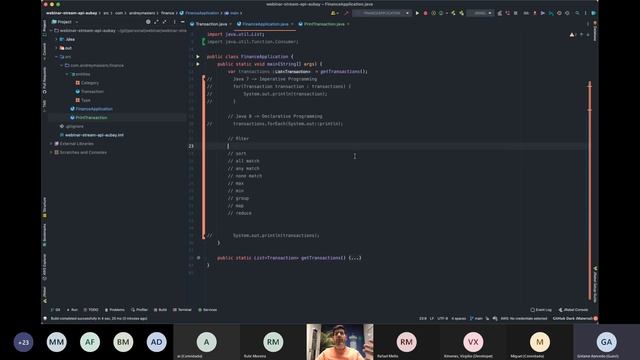Click UTF-8 encoding in status bar
The image size is (640, 360).
(x=443, y=318)
